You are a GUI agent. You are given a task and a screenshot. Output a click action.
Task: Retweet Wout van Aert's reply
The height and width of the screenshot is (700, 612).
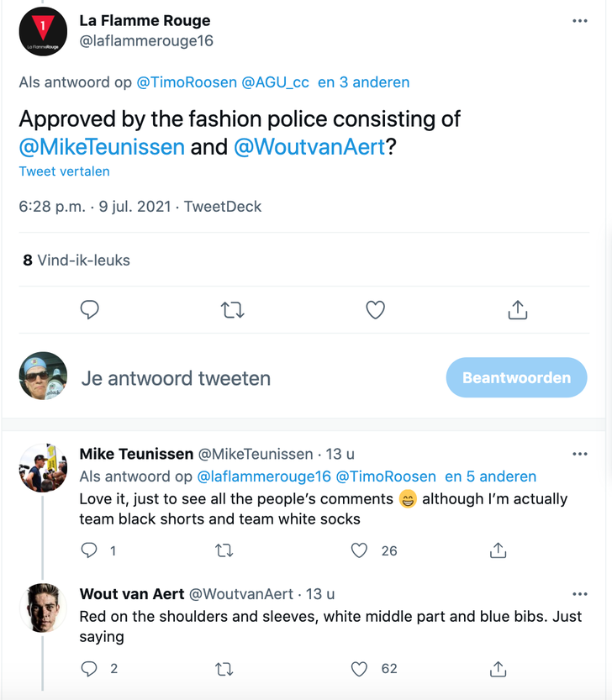224,669
